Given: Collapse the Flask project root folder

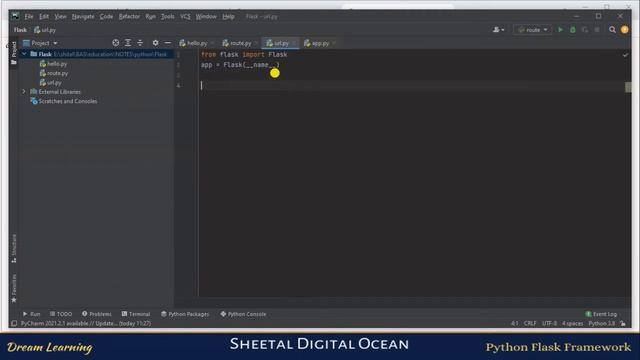Looking at the screenshot, I should point(24,54).
